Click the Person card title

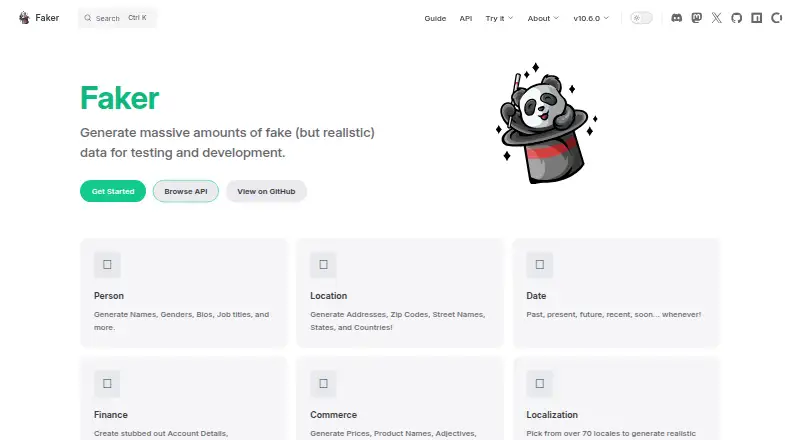pos(109,296)
